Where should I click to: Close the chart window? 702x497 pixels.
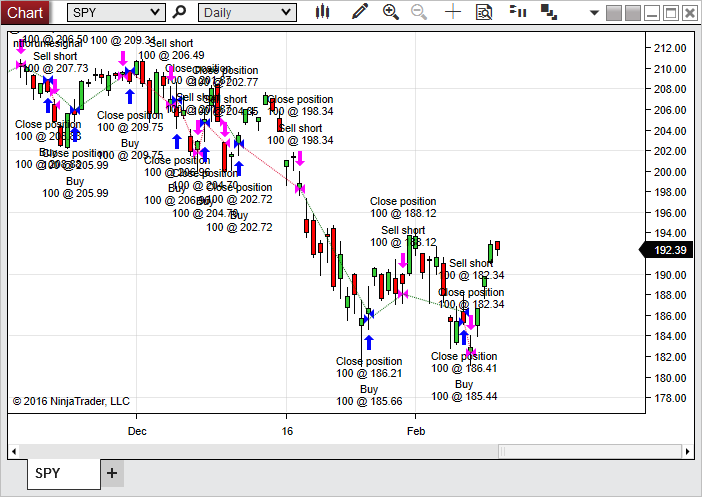pyautogui.click(x=690, y=13)
